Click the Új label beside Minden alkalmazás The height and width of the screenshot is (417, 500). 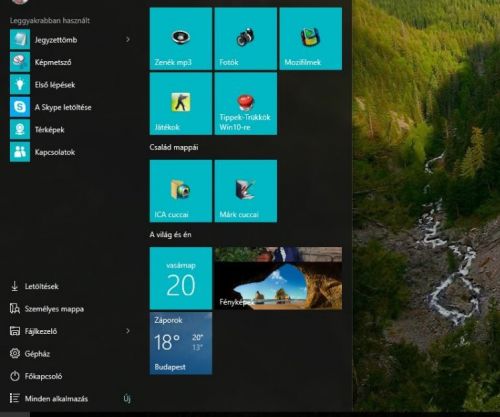[x=127, y=398]
